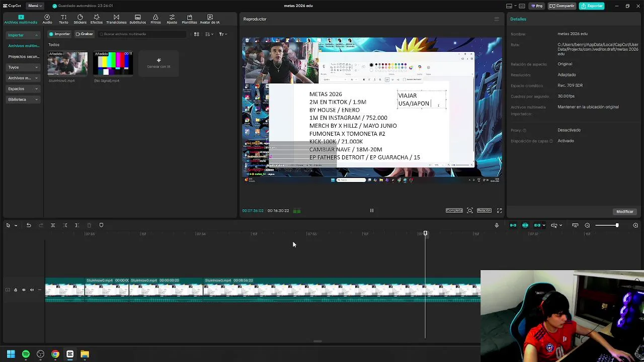The width and height of the screenshot is (644, 362).
Task: Zoom out the timeline
Action: [587, 225]
